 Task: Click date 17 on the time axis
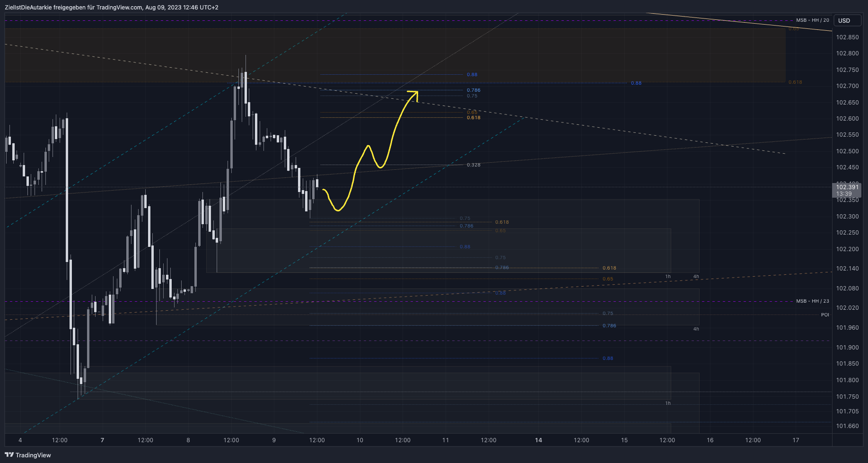tap(796, 440)
